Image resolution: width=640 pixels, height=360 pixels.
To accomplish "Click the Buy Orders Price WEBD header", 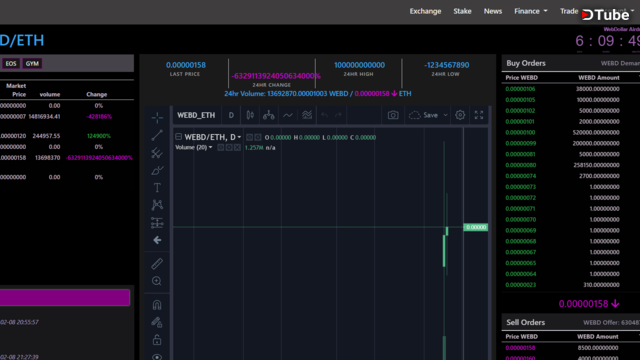I will pos(521,78).
